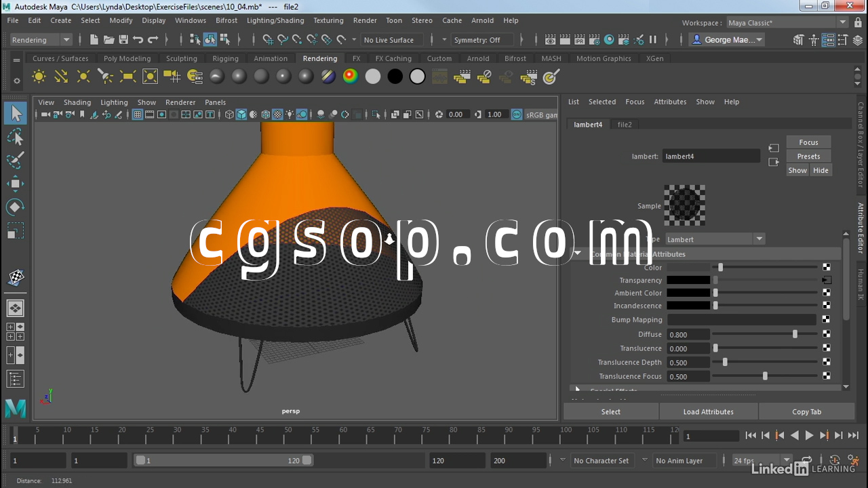Activate the Move tool in the toolbox

[16, 184]
